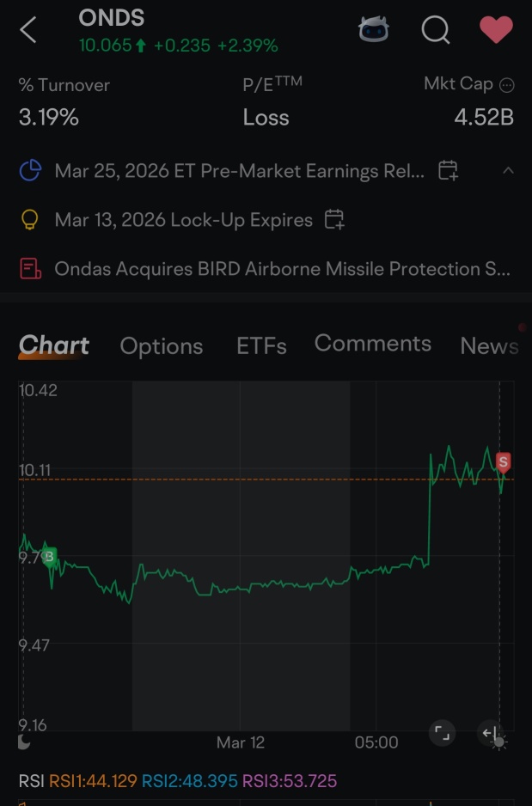Screen dimensions: 532x806
Task: Open Mar 25, 2026 earnings release event
Action: 240,171
